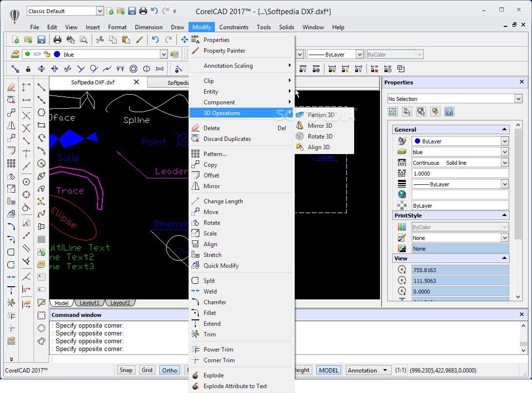Screen dimensions: 532x393
Task: Close the Command window panel
Action: [x=521, y=314]
